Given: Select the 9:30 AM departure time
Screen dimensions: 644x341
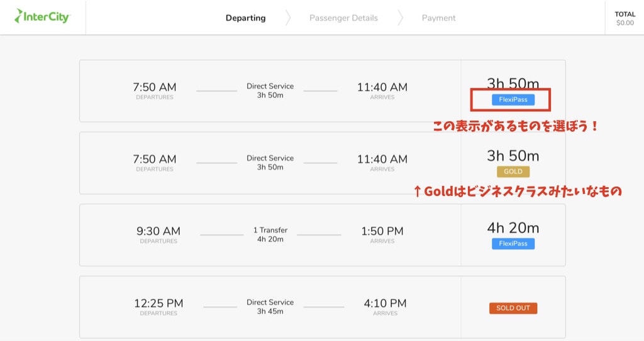Looking at the screenshot, I should (158, 231).
